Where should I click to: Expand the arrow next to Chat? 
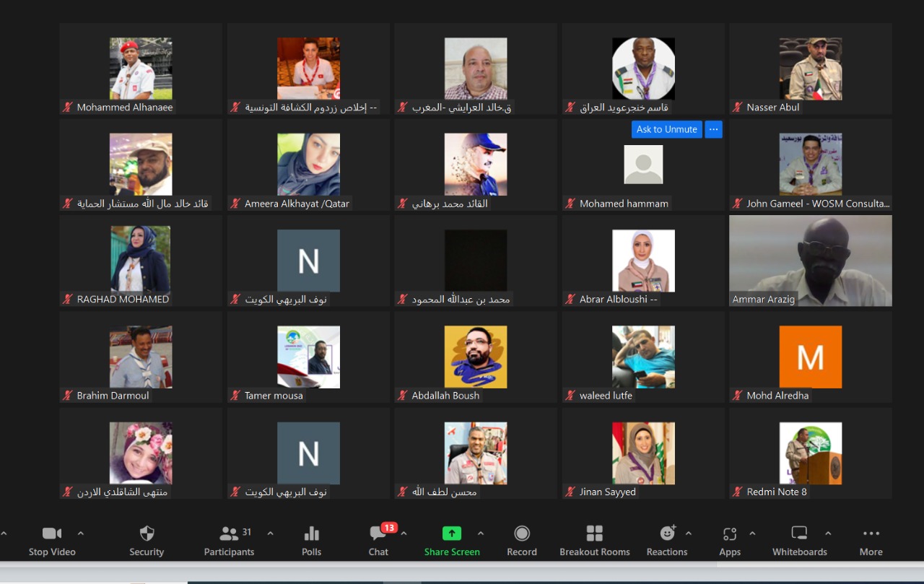click(x=404, y=533)
